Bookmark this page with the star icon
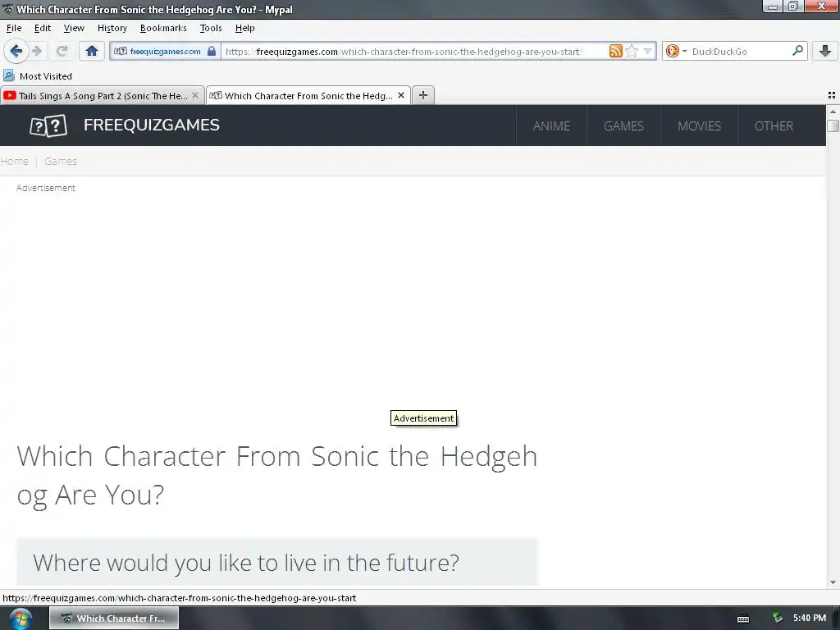This screenshot has height=630, width=840. pyautogui.click(x=632, y=52)
